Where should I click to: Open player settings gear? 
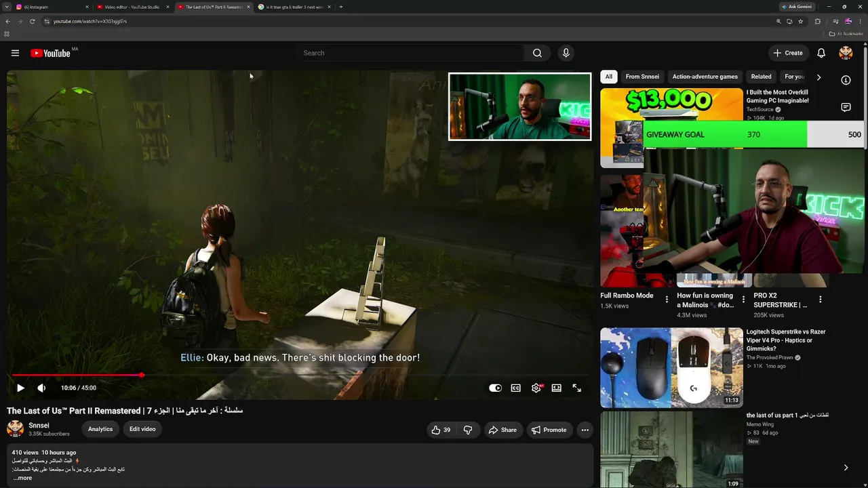pos(536,388)
